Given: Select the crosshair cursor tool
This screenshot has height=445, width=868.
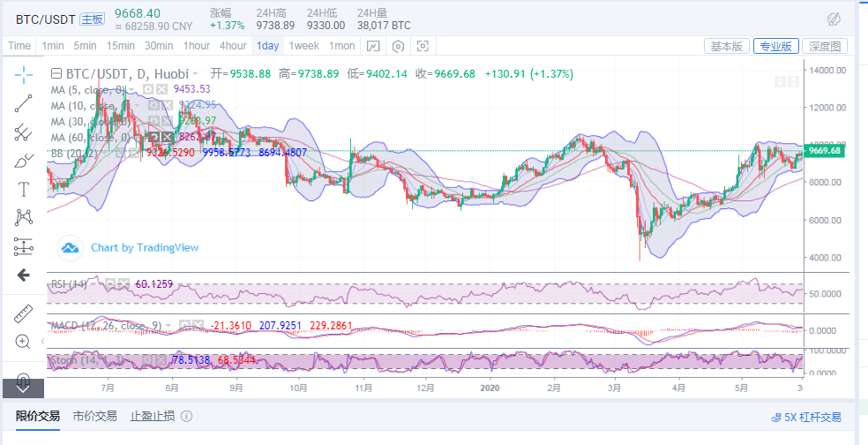Looking at the screenshot, I should click(x=23, y=74).
